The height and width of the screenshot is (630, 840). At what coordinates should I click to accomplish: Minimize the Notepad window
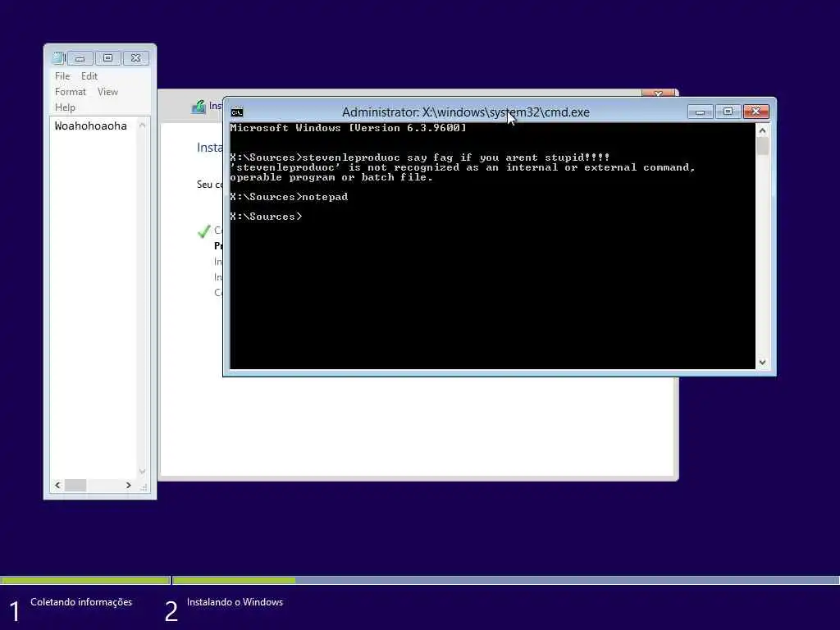point(80,58)
